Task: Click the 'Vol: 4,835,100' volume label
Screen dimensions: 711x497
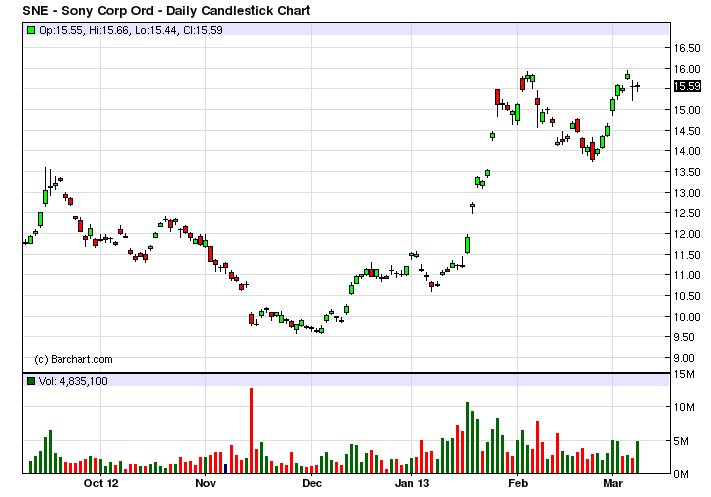Action: 73,381
